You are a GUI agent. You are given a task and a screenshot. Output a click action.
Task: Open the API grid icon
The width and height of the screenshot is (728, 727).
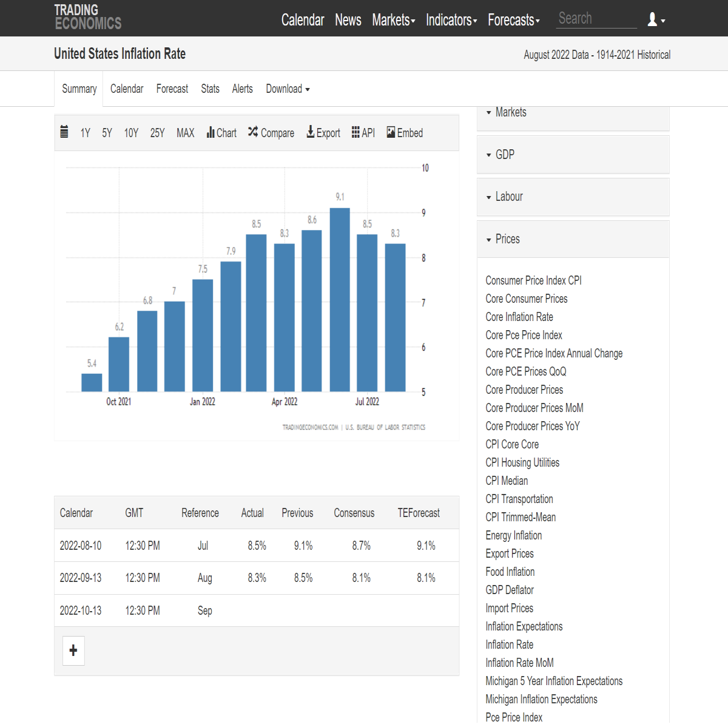point(356,132)
